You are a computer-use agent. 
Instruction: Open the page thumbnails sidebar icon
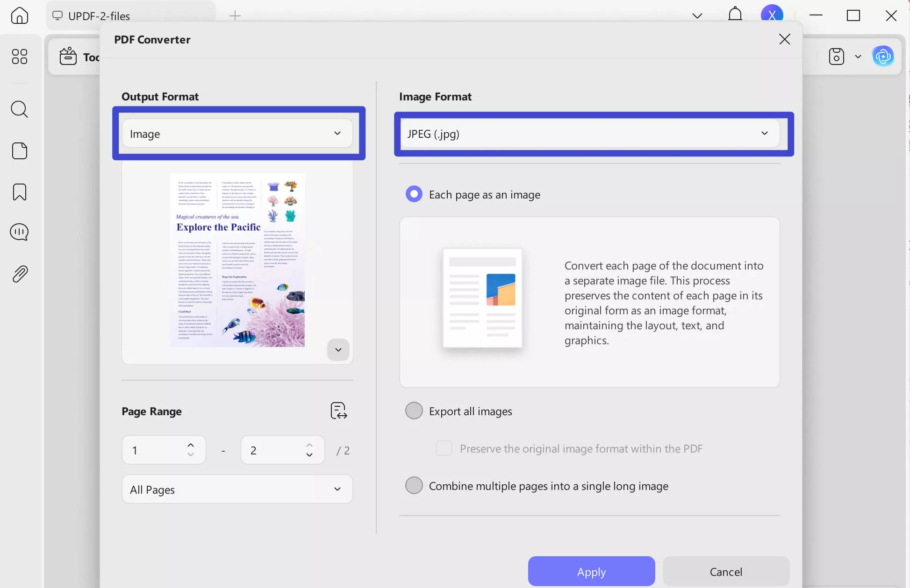tap(19, 150)
